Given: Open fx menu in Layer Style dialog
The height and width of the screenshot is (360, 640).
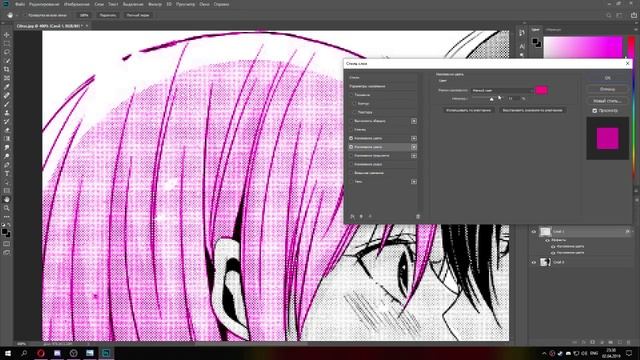Looking at the screenshot, I should click(x=352, y=216).
